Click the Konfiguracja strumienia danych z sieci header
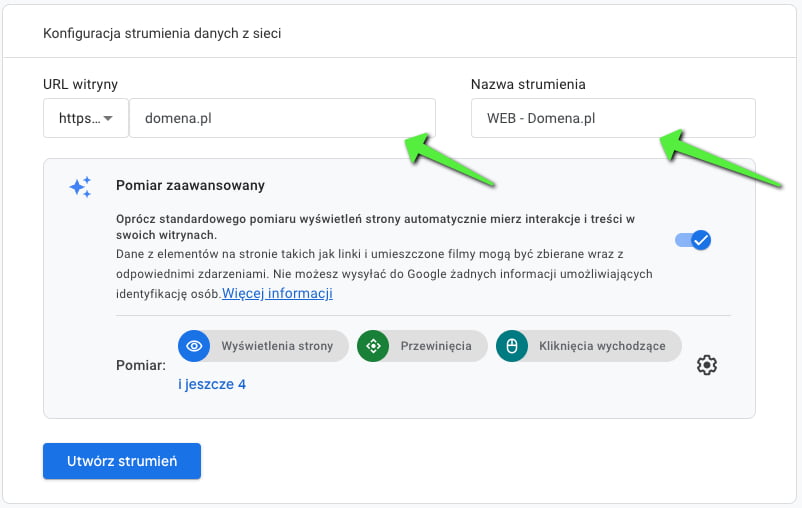 tap(162, 33)
